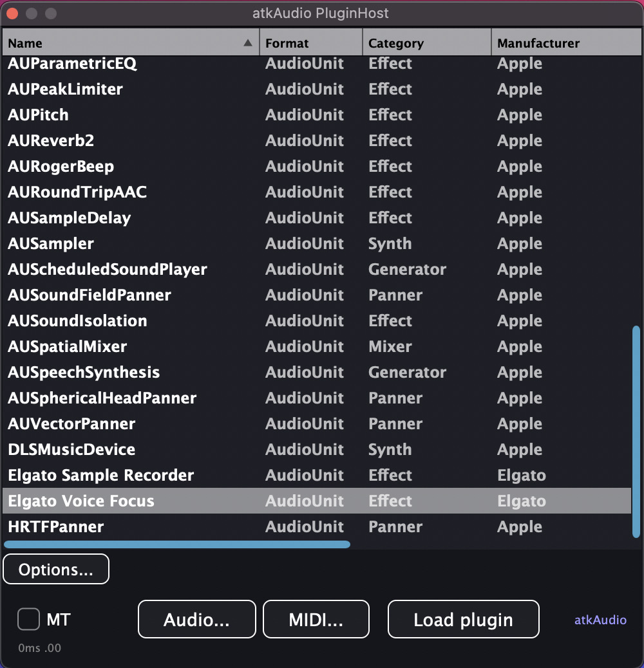Click the Load plugin button
Viewport: 644px width, 668px height.
463,620
